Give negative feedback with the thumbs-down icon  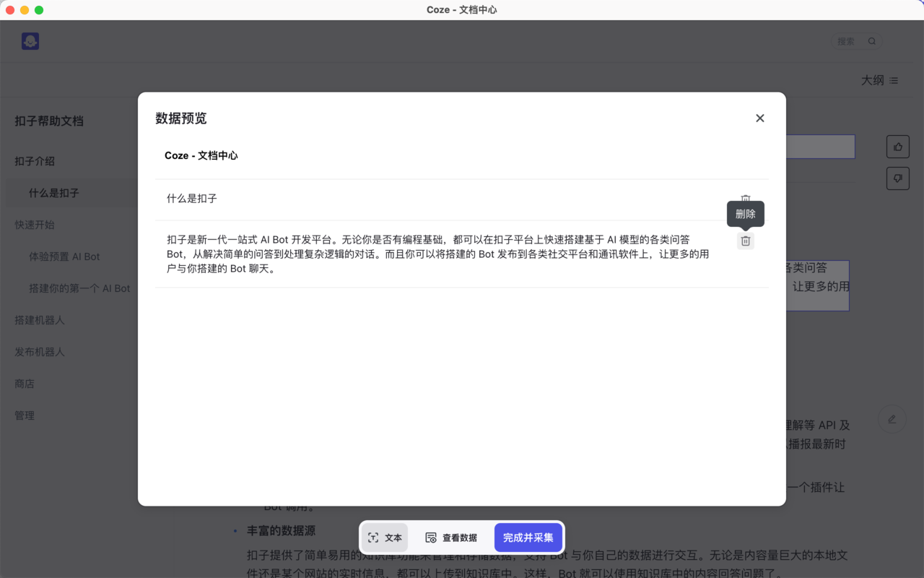click(x=897, y=178)
